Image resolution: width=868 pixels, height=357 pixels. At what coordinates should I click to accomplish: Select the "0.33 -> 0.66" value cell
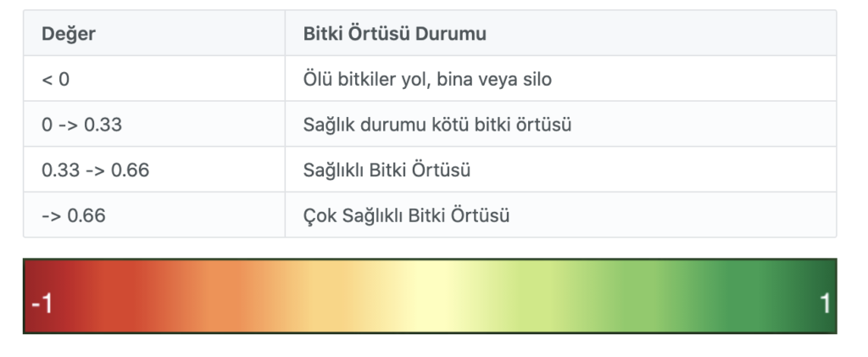click(x=95, y=170)
